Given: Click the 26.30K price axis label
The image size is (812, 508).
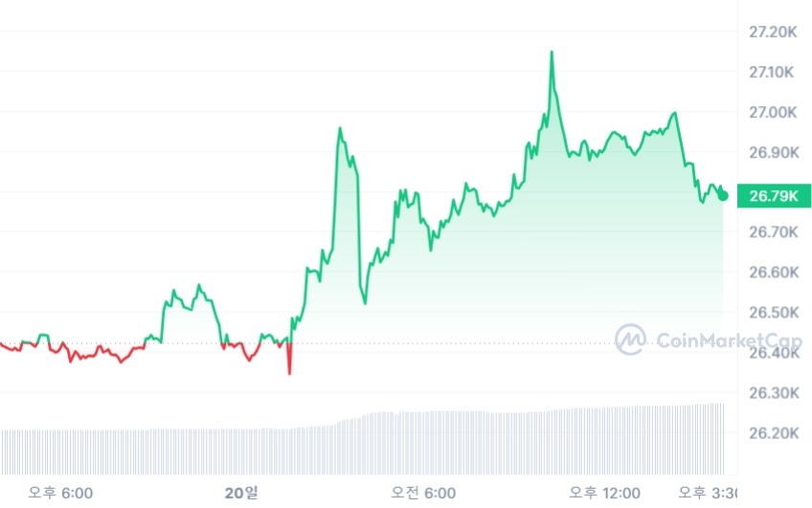Looking at the screenshot, I should 773,393.
